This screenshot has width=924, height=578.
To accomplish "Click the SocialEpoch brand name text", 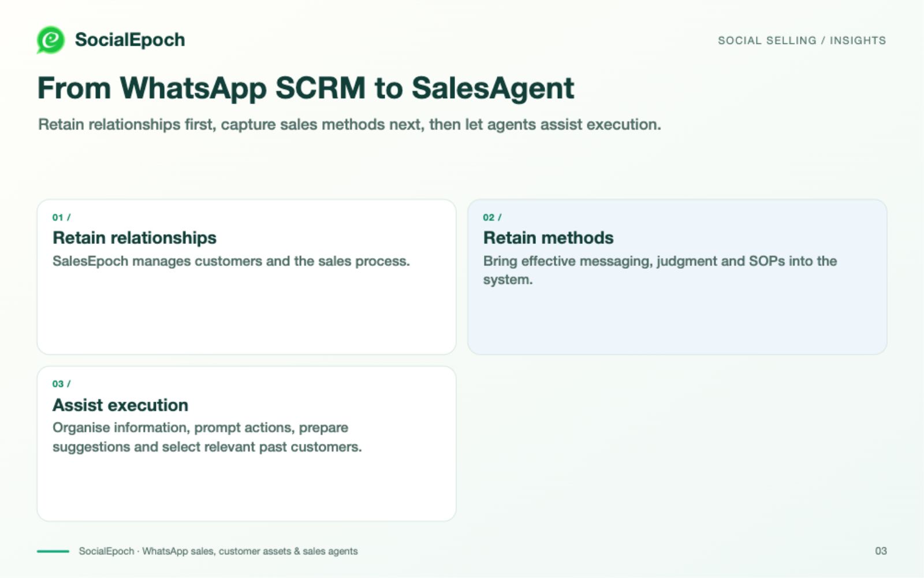I will [130, 40].
